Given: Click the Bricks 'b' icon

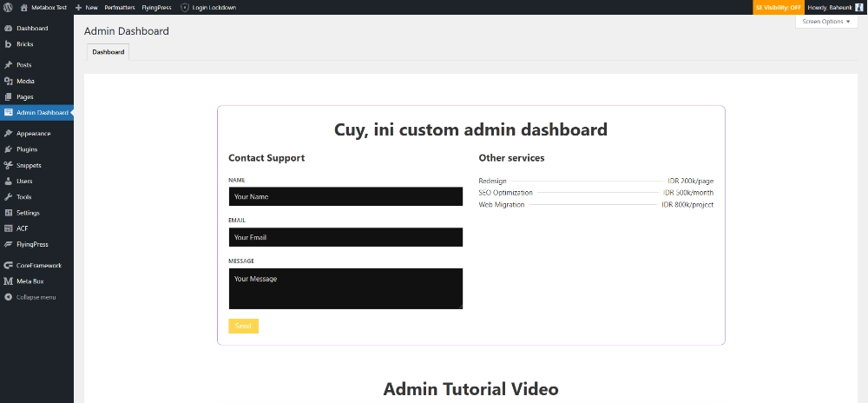Looking at the screenshot, I should (x=9, y=44).
